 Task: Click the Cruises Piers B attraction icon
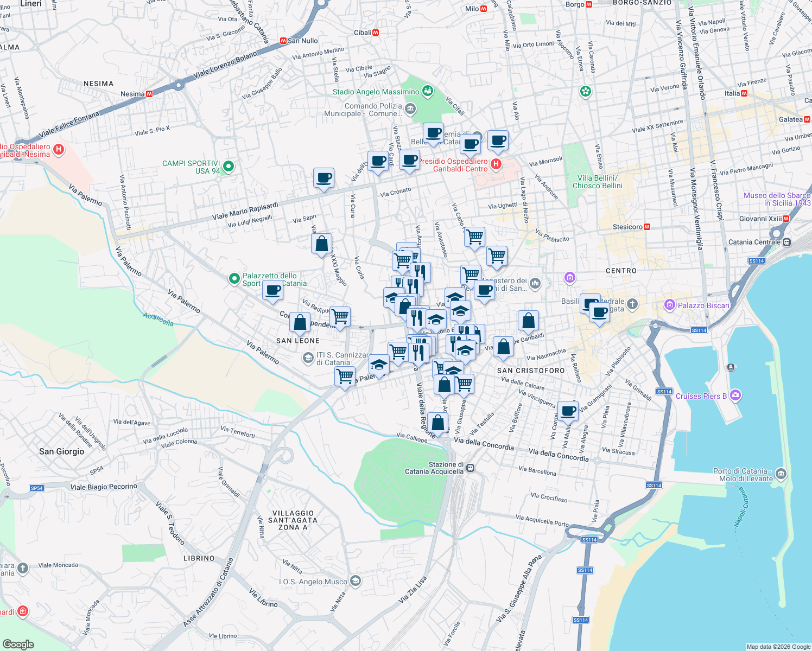pos(735,396)
